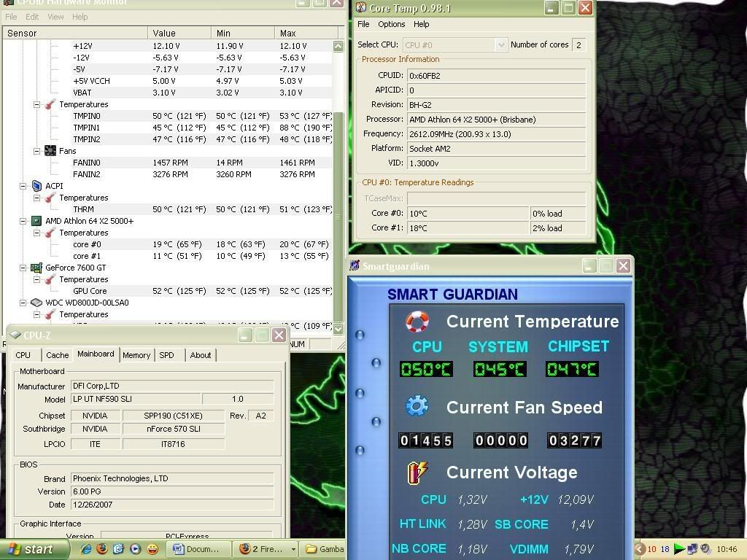Click the WDC hard drive icon
The height and width of the screenshot is (560, 747).
tap(36, 303)
